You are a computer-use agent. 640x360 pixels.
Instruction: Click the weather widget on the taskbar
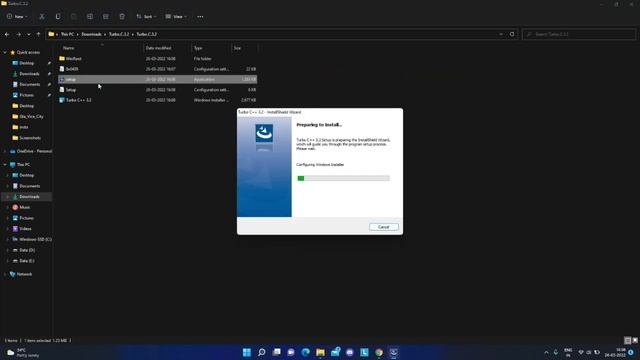[x=24, y=353]
